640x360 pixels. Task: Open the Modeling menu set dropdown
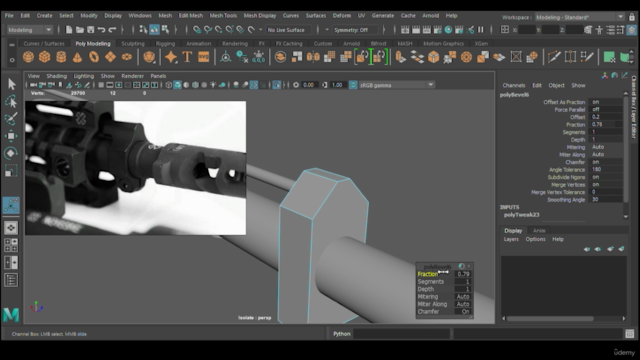30,30
